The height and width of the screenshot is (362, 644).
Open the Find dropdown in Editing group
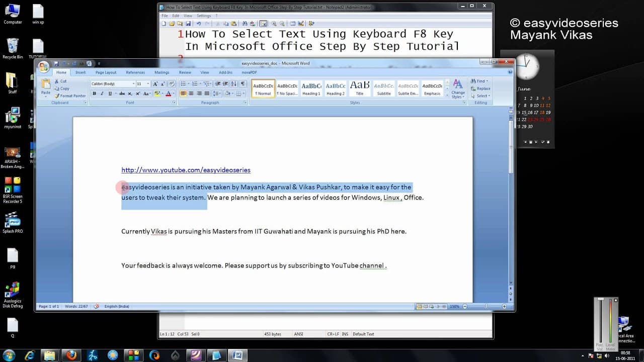click(479, 81)
